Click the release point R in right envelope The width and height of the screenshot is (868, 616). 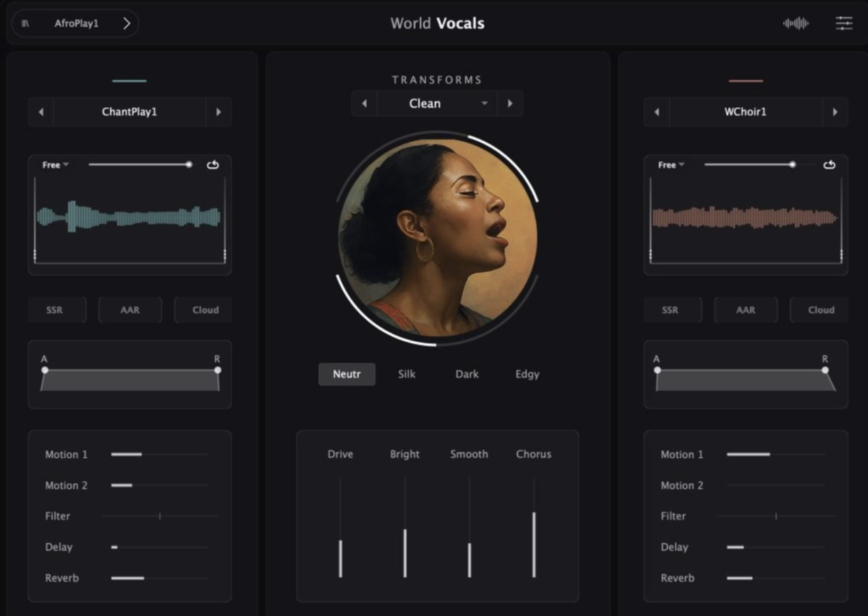(x=825, y=370)
